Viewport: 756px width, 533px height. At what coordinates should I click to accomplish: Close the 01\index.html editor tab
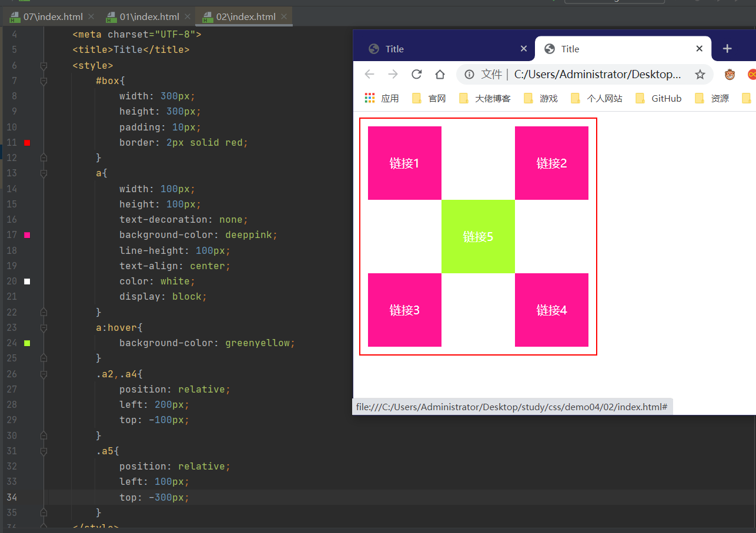pyautogui.click(x=188, y=16)
